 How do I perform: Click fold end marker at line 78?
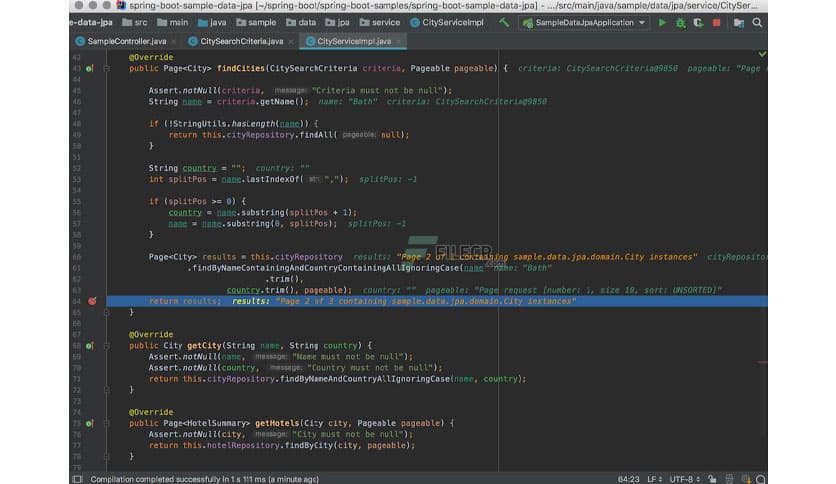tap(107, 457)
